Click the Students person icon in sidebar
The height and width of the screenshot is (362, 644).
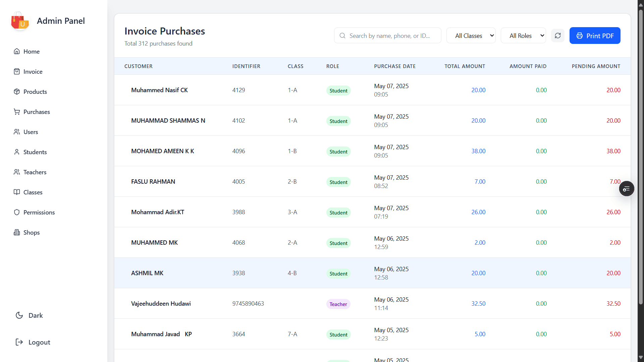pos(17,152)
